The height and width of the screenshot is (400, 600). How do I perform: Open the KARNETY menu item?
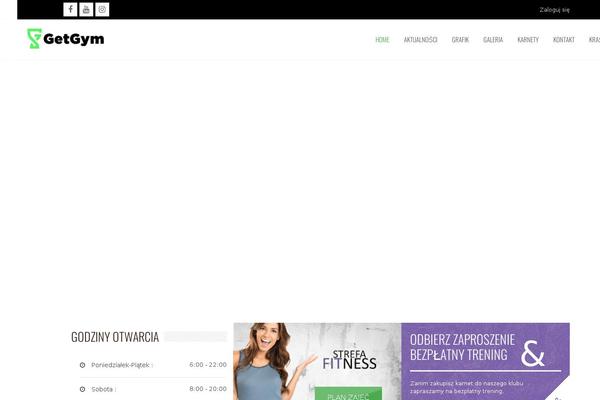(x=528, y=39)
